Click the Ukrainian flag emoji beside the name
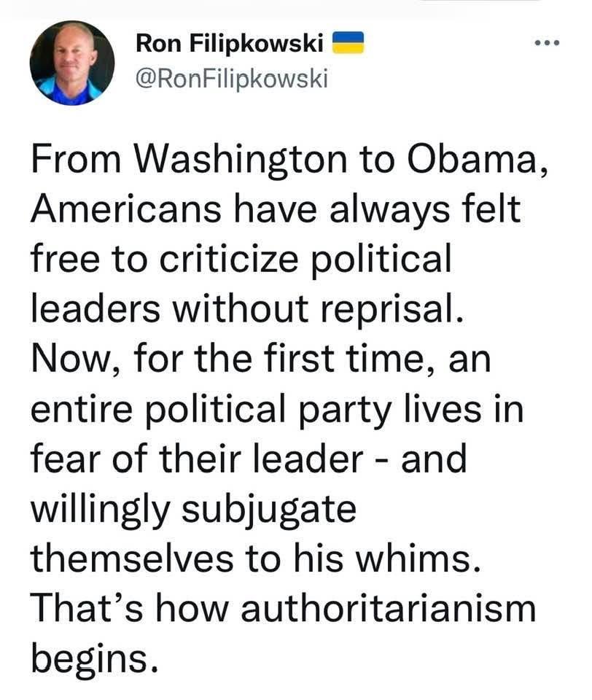The height and width of the screenshot is (700, 592). tap(348, 43)
